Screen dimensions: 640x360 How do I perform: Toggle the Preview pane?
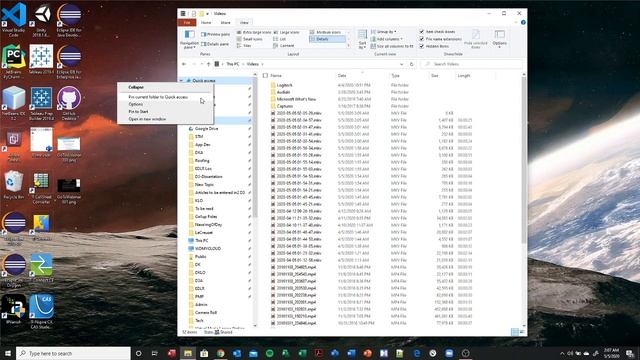(216, 34)
